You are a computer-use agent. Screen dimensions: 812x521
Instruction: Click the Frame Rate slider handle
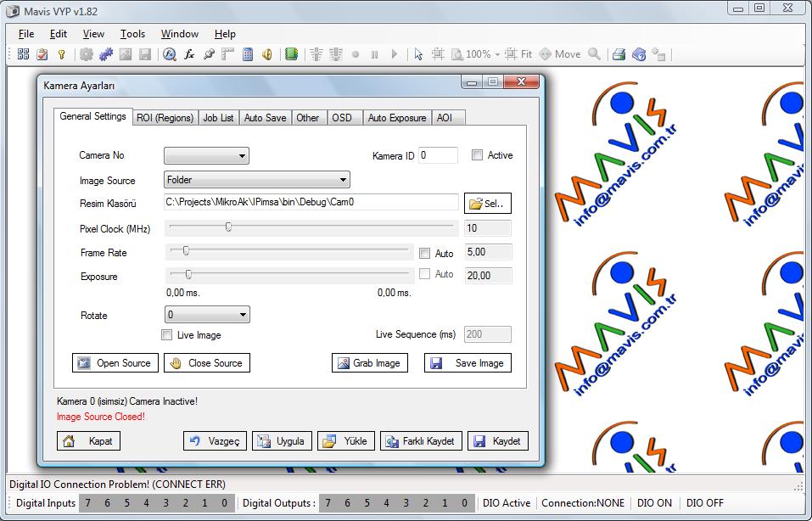(x=186, y=250)
